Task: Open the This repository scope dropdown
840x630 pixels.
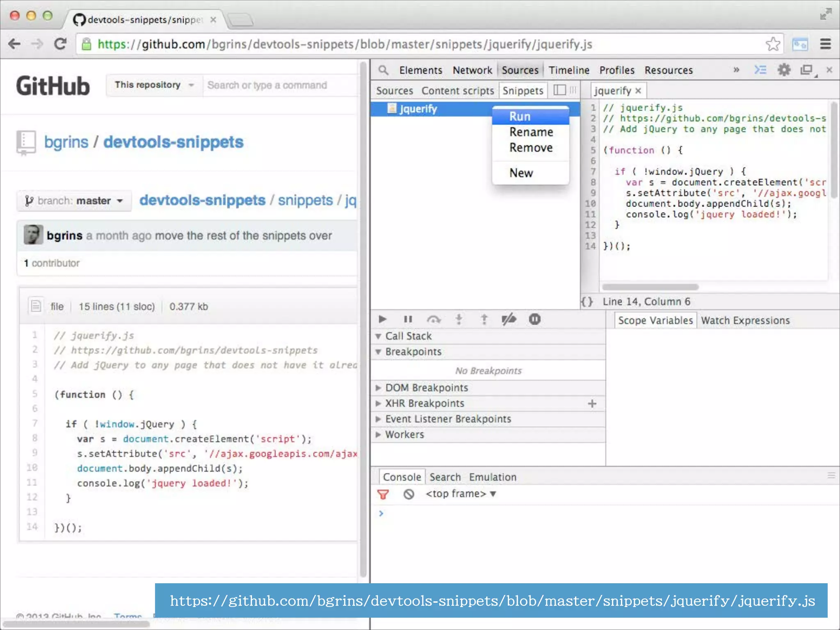Action: (x=154, y=85)
